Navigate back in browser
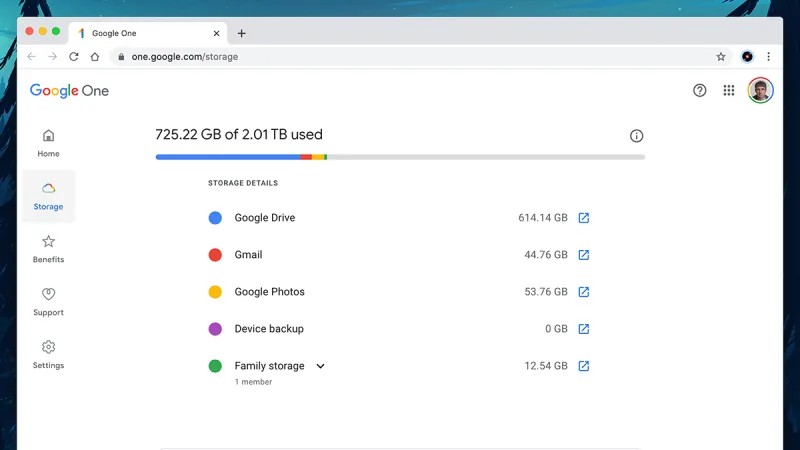800x450 pixels. pos(32,57)
